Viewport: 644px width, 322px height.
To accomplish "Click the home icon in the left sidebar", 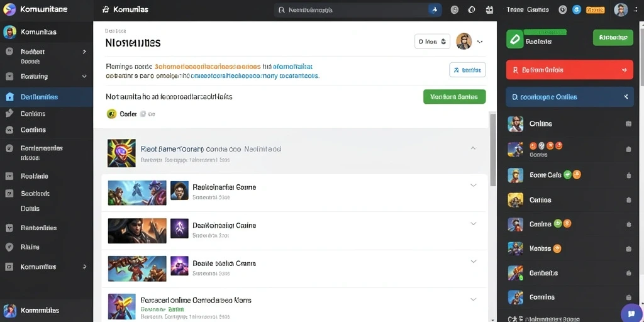I will tap(9, 97).
